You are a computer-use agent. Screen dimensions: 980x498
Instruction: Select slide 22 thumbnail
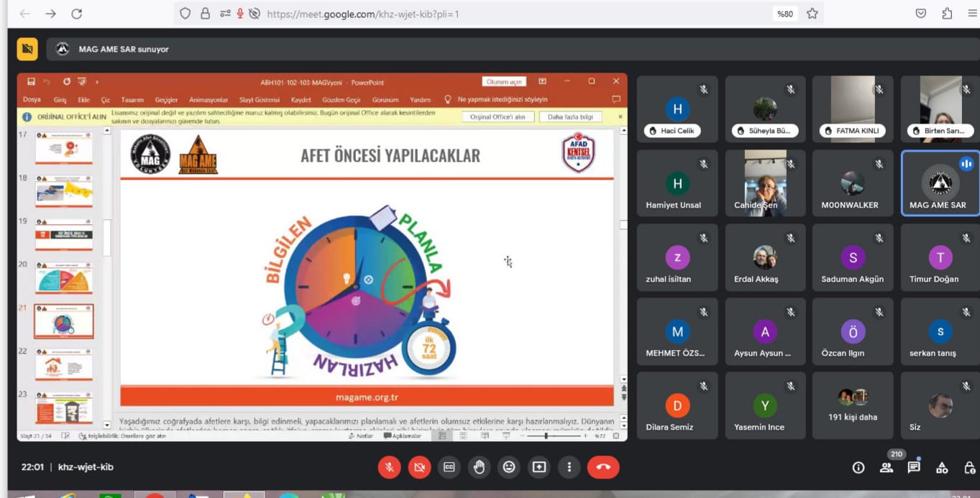point(64,366)
